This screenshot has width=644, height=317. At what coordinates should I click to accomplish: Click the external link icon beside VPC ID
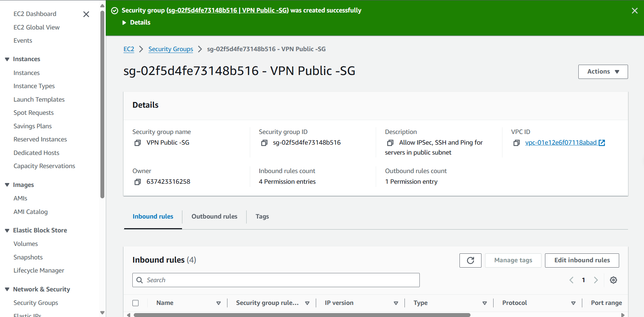tap(602, 143)
